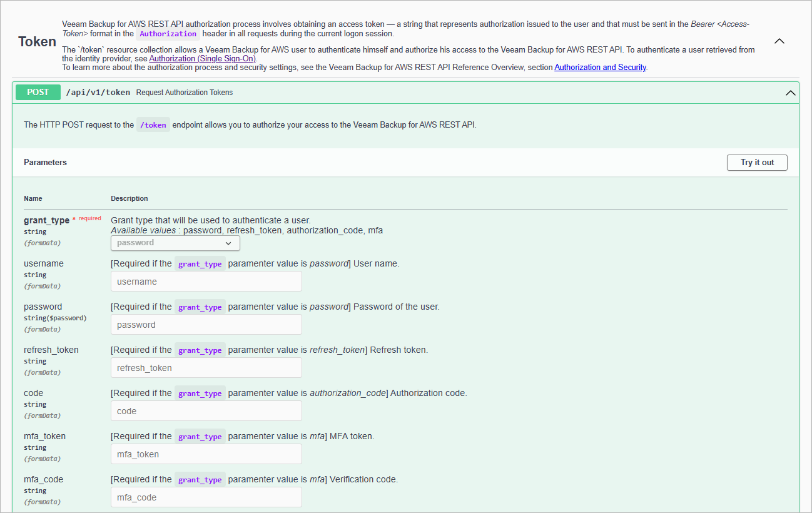This screenshot has width=812, height=513.
Task: Click the Try it out button
Action: 757,162
